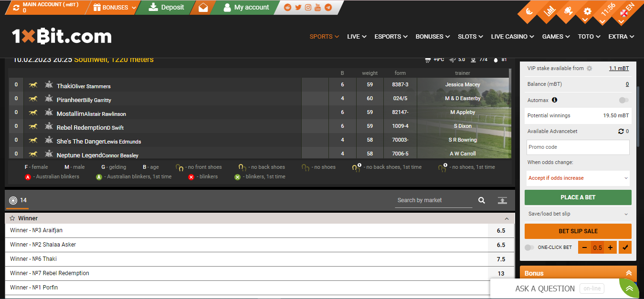Viewport: 644px width, 299px height.
Task: Favorite the Winner market star
Action: (x=11, y=218)
